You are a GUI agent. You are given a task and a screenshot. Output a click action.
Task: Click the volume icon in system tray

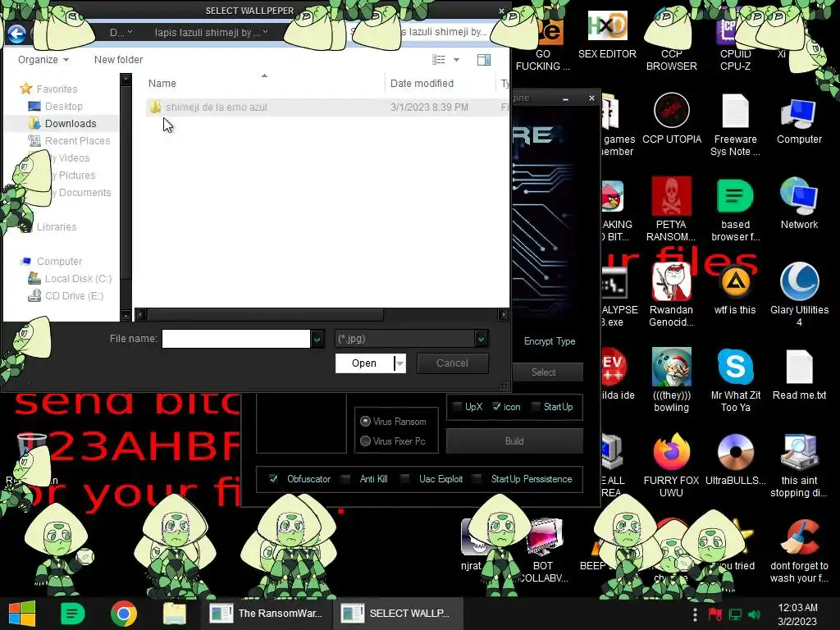coord(755,614)
